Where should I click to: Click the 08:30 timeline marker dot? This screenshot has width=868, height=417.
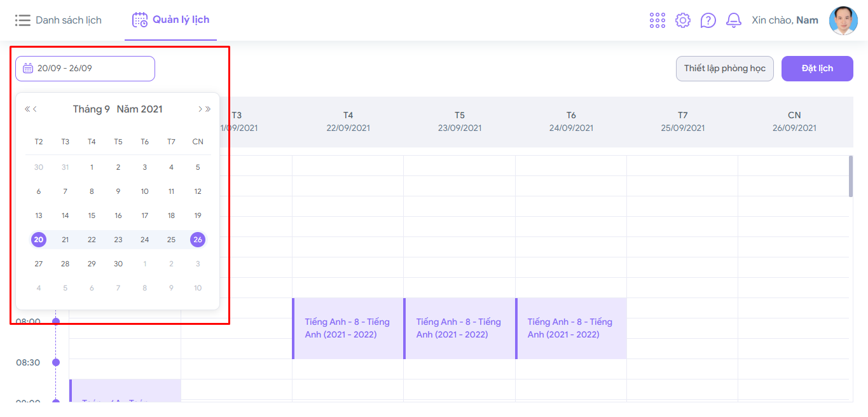pos(56,362)
